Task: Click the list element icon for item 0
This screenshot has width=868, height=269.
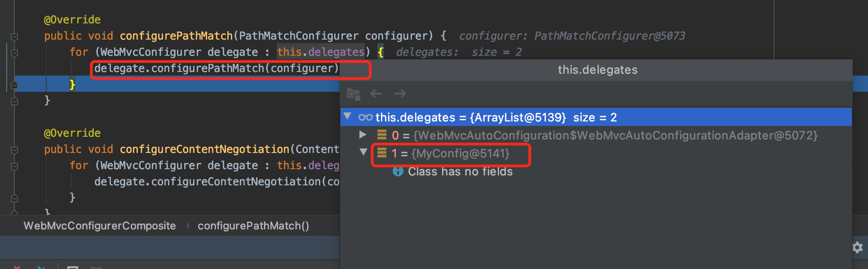Action: (382, 135)
